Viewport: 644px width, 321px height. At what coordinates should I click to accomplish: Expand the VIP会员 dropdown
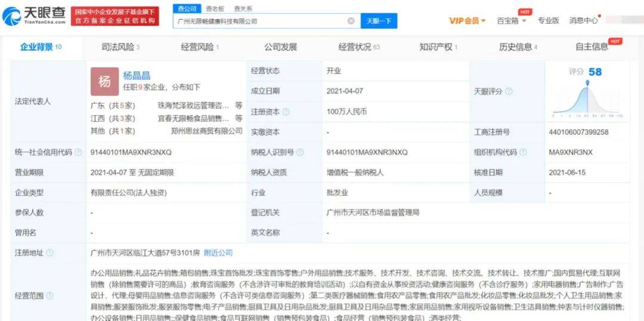467,21
